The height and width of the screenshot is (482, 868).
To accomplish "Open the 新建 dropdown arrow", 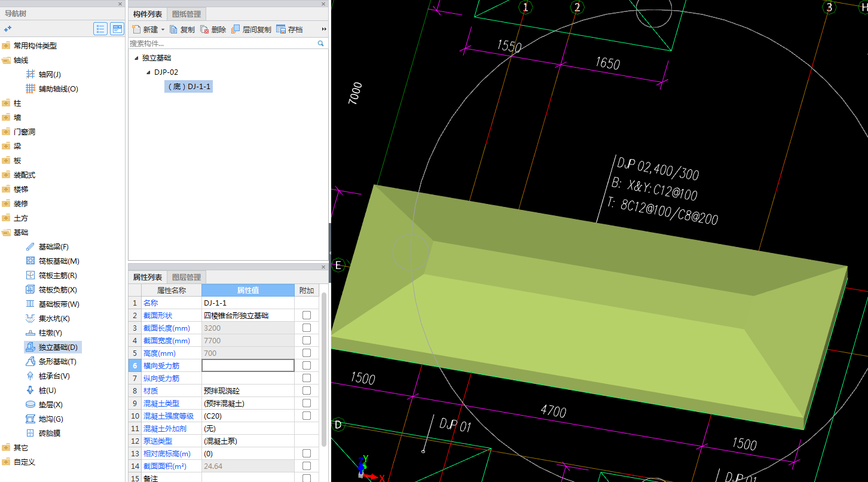I will (163, 29).
